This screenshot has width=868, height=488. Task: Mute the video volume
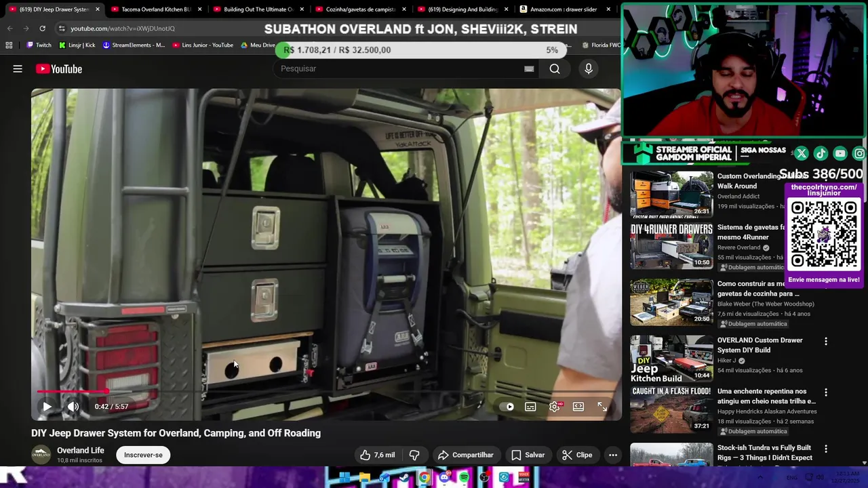(x=73, y=407)
